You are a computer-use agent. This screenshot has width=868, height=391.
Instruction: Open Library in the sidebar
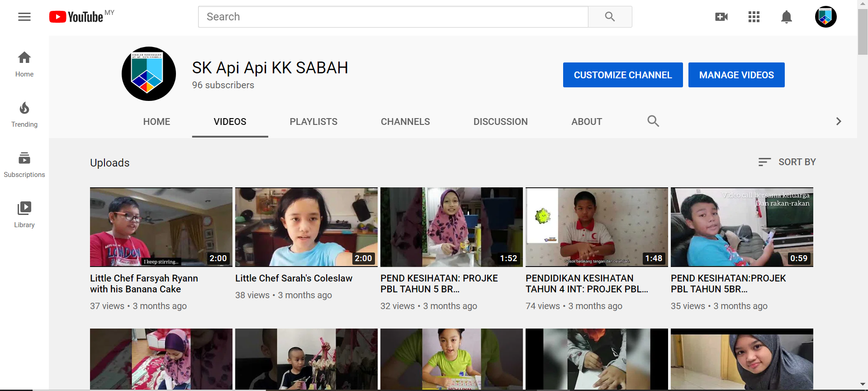(x=24, y=215)
